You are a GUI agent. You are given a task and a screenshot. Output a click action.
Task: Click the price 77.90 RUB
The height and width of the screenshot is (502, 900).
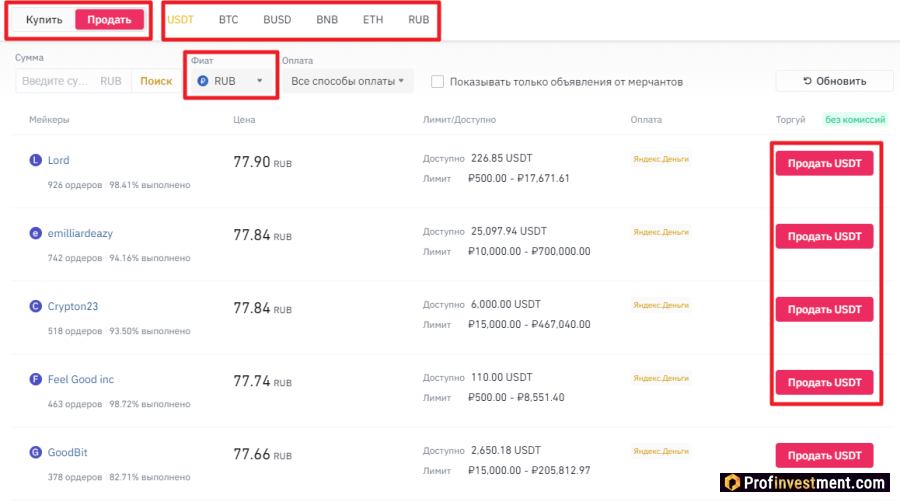click(262, 162)
